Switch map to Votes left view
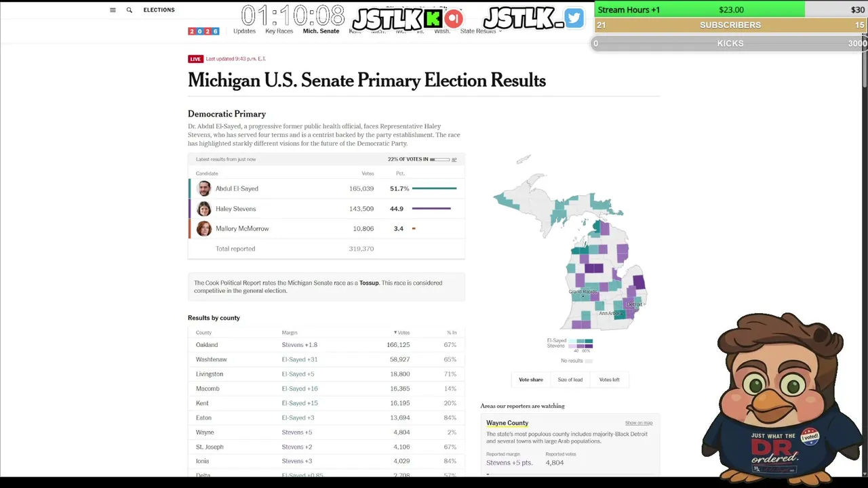Viewport: 868px width, 488px height. (x=609, y=380)
